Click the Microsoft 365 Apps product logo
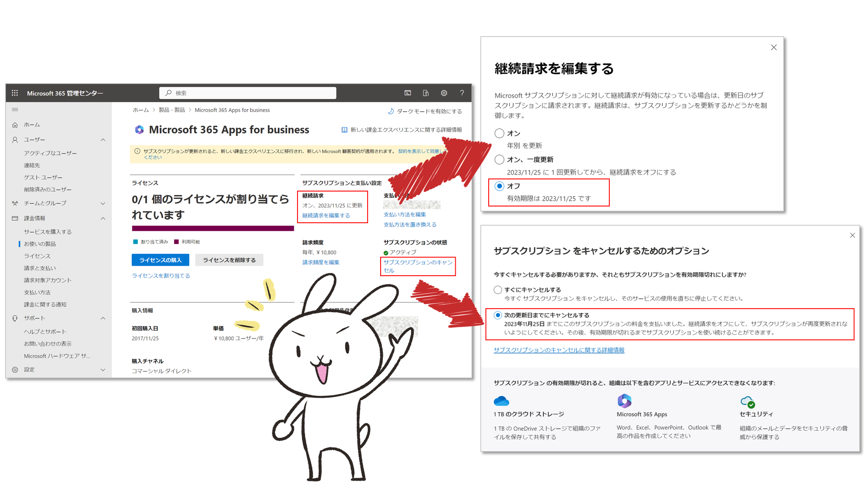868x488 pixels. pos(139,130)
